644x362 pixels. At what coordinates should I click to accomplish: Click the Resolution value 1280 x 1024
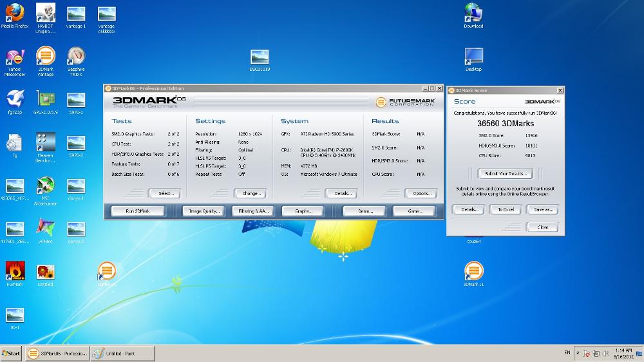pos(250,134)
